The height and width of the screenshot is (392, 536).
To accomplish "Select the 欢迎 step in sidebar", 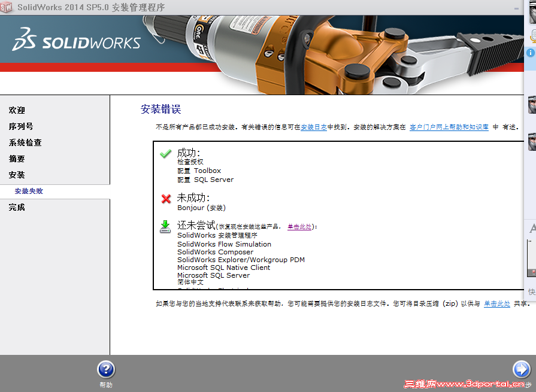I will pyautogui.click(x=17, y=110).
